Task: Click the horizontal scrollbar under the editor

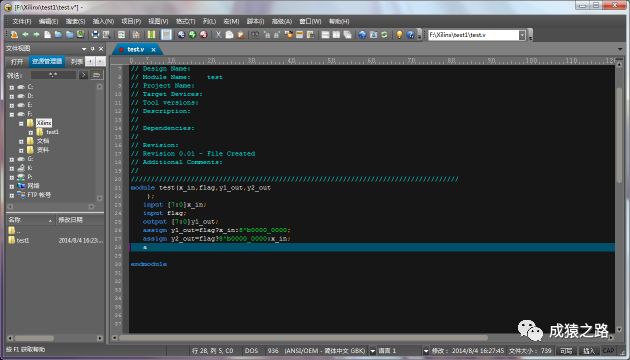Action: (x=303, y=338)
